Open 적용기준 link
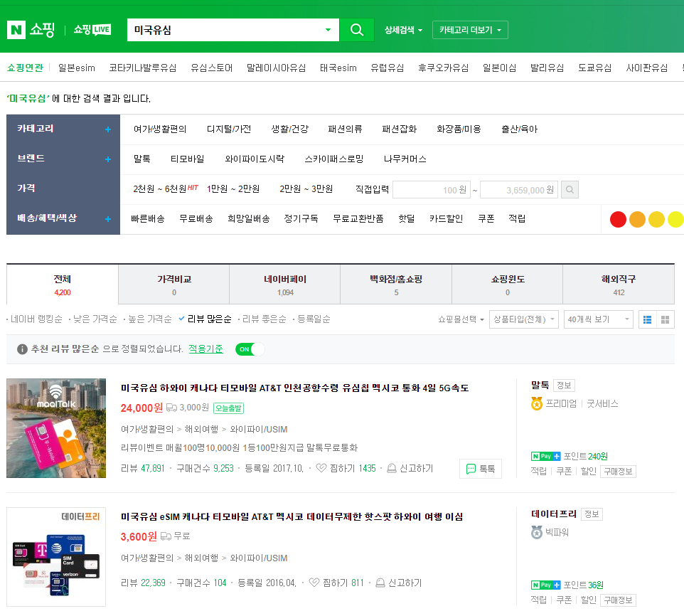Image resolution: width=684 pixels, height=616 pixels. pos(206,349)
